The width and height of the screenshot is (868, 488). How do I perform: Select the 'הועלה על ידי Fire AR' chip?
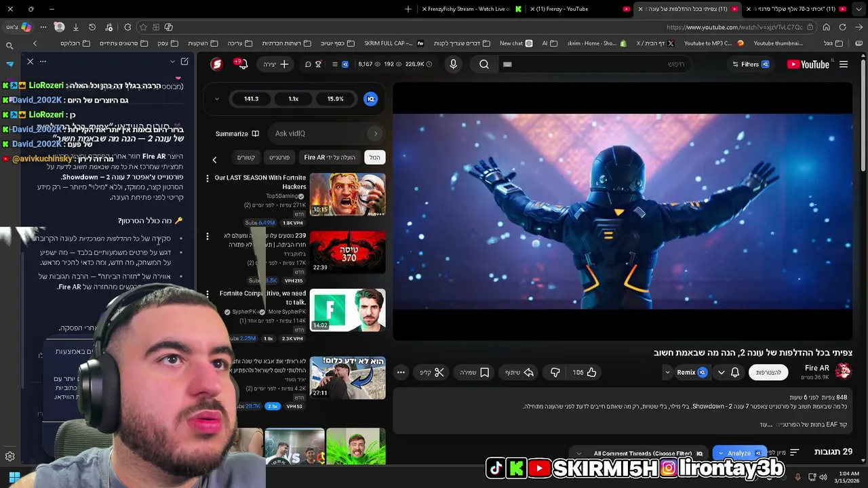coord(330,157)
